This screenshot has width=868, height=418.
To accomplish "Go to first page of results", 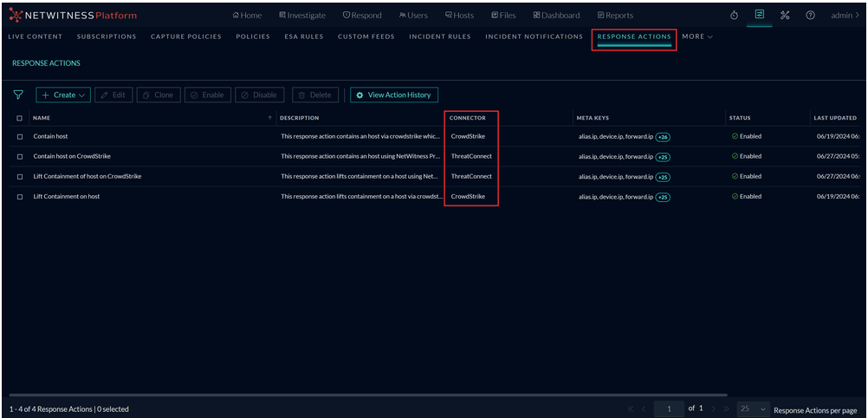I will point(631,408).
